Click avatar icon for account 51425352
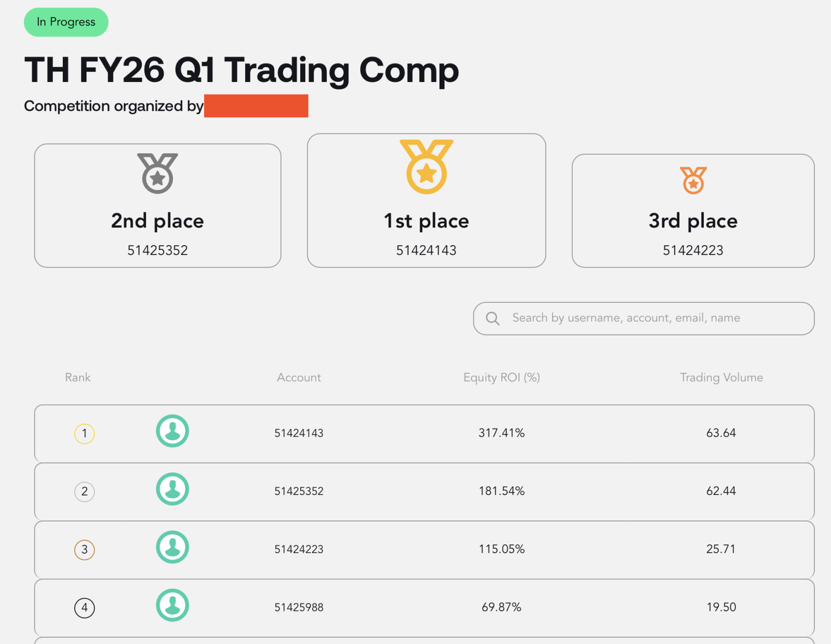Image resolution: width=831 pixels, height=644 pixels. click(x=173, y=489)
